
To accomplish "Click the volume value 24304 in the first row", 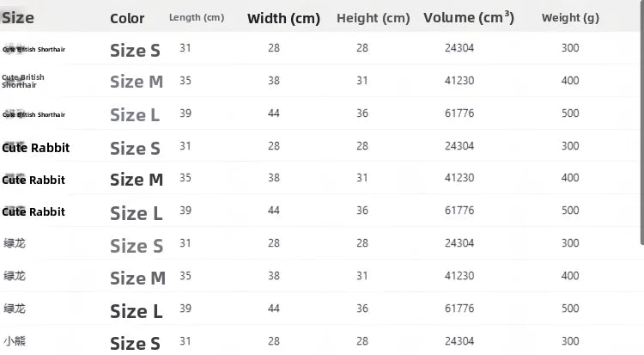I will (x=459, y=48).
